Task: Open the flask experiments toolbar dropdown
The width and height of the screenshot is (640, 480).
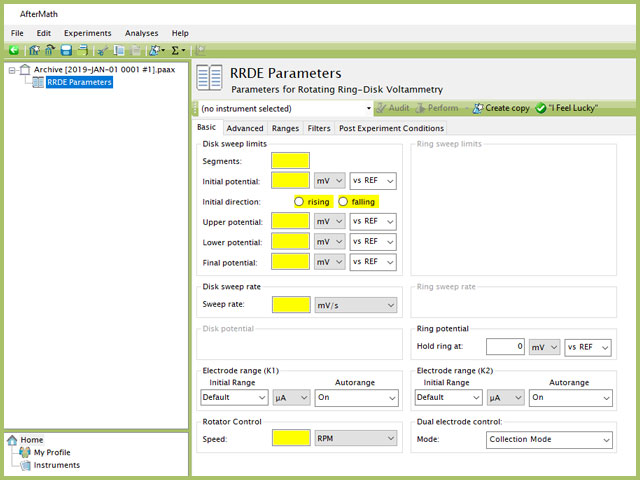Action: (157, 50)
